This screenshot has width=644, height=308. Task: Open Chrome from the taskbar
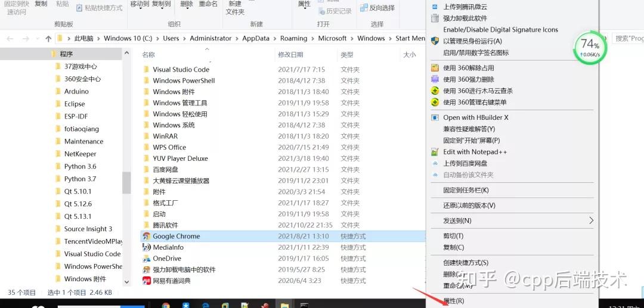point(166,305)
